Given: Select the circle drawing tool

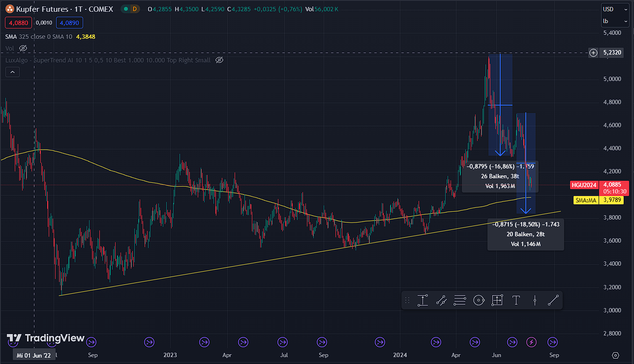Looking at the screenshot, I should 479,300.
